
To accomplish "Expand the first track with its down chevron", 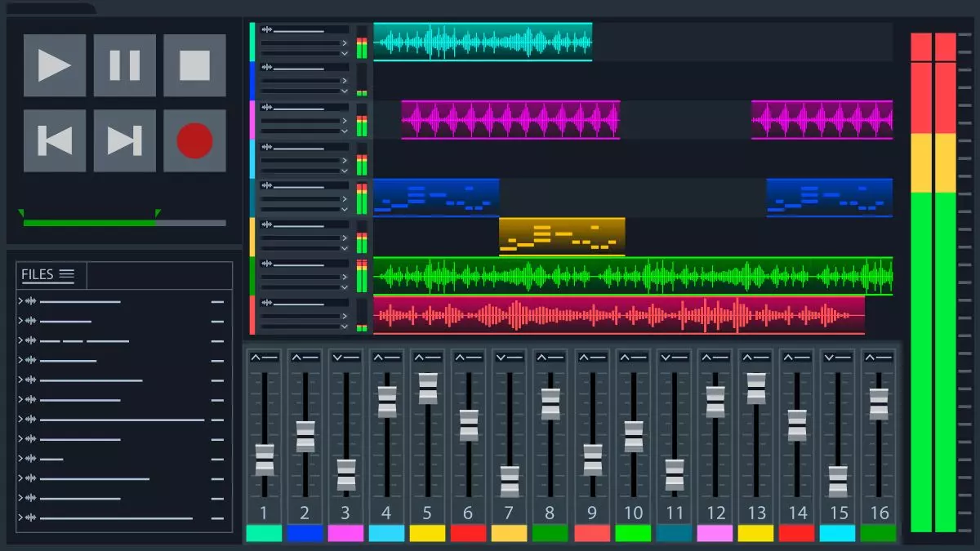I will [345, 53].
